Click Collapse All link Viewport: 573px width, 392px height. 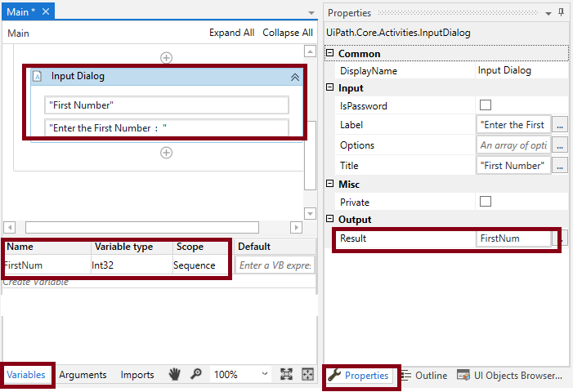tap(288, 33)
